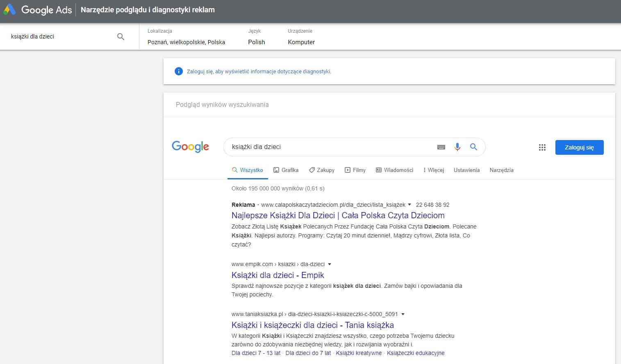Switch to the Wszystko tab
Viewport: 621px width, 364px height.
[248, 170]
